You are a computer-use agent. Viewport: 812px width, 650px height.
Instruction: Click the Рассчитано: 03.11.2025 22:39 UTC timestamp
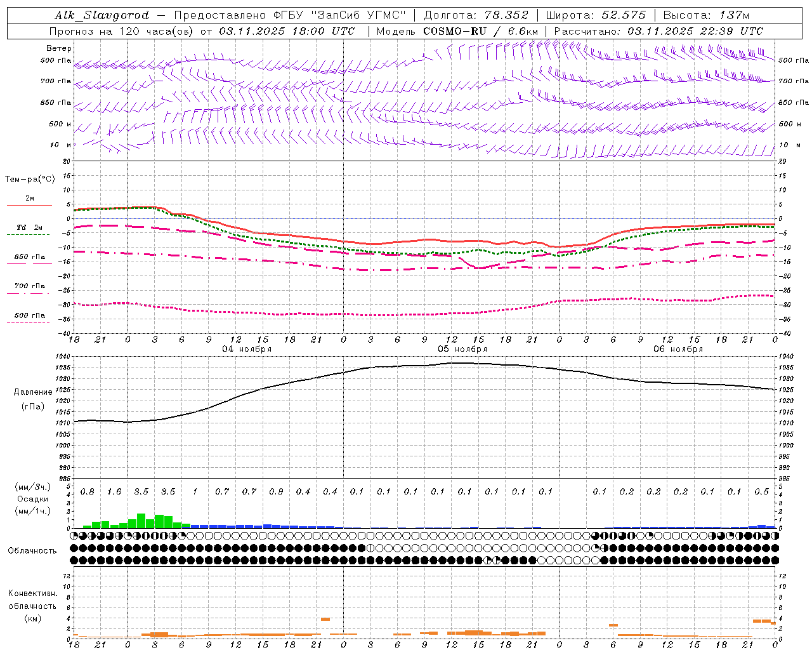click(658, 31)
